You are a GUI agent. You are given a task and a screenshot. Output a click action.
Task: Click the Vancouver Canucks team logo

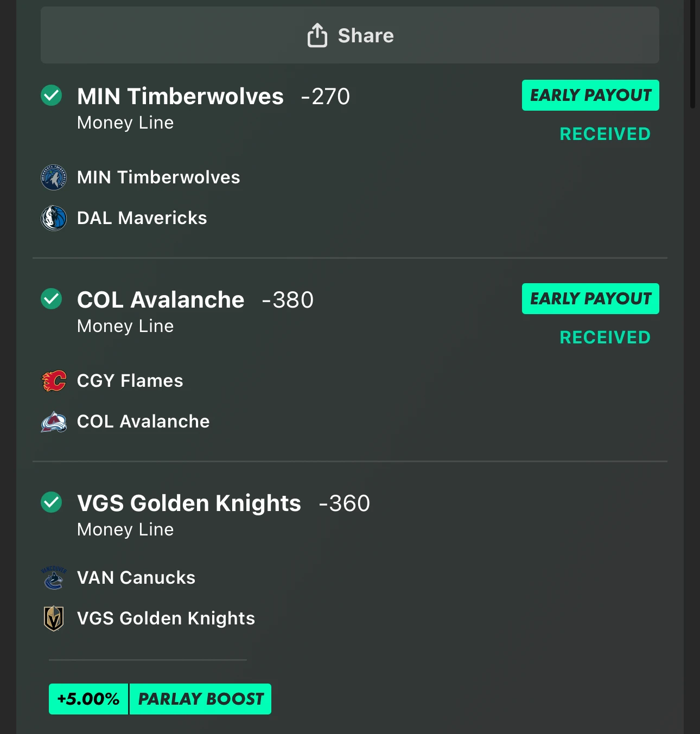click(x=54, y=578)
